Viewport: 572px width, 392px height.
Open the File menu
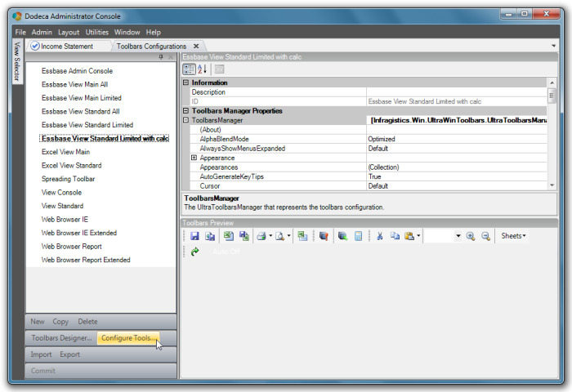tap(20, 32)
